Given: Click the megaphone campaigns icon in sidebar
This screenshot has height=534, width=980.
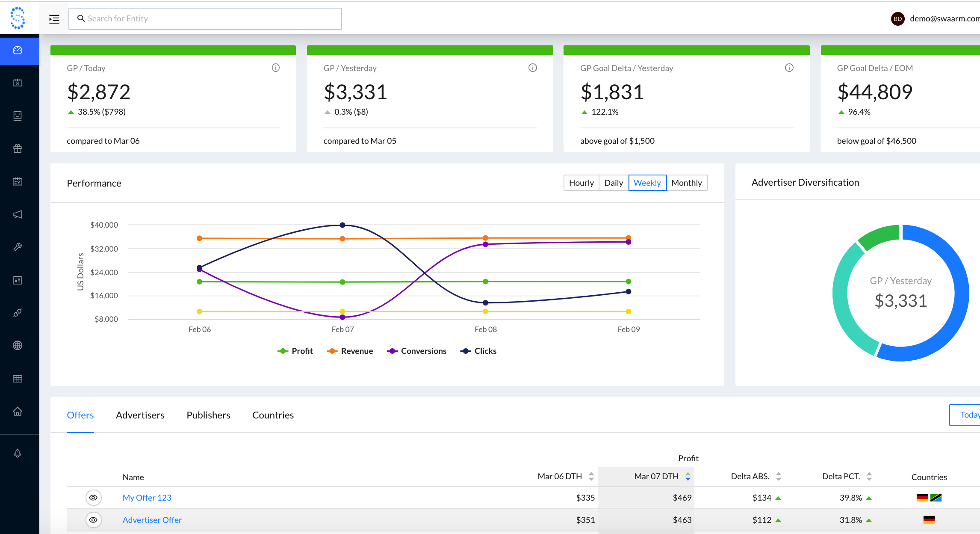Looking at the screenshot, I should coord(18,215).
